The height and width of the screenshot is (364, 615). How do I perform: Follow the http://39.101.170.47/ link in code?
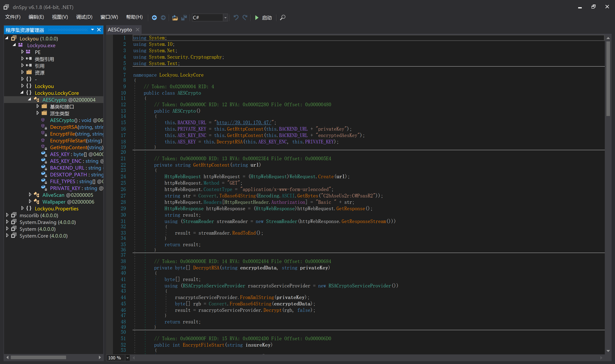coord(244,122)
